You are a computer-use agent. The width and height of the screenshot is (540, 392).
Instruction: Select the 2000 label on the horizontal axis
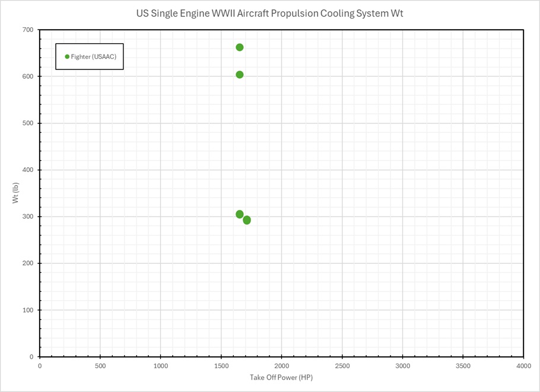coord(281,366)
